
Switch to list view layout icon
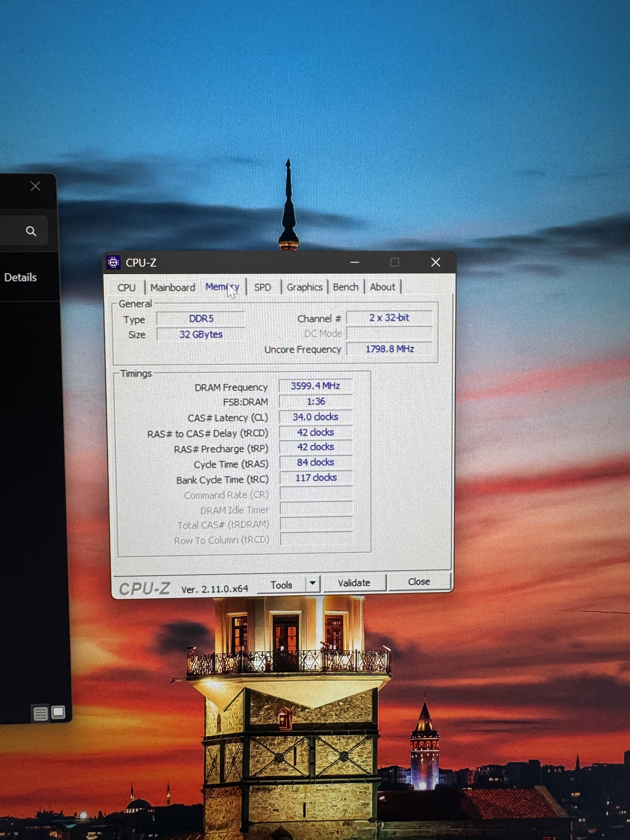41,714
